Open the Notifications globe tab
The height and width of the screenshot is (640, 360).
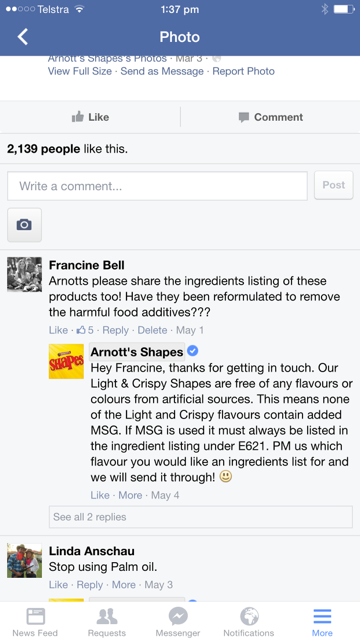(x=249, y=622)
